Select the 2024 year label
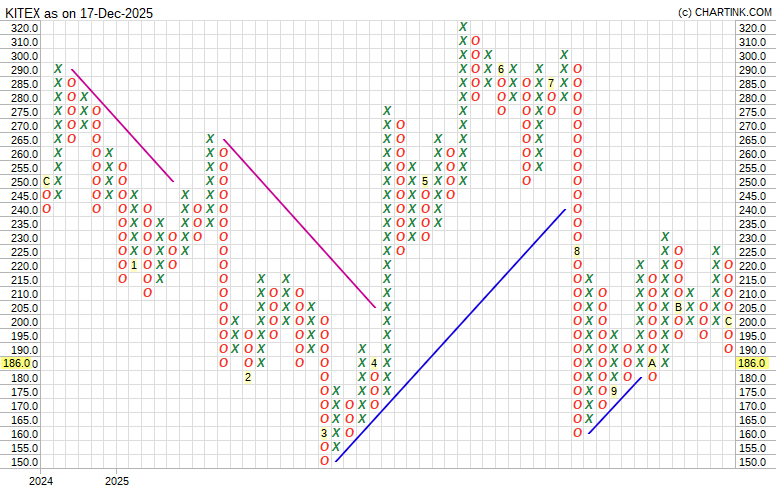Viewport: 778px width, 498px height. click(x=41, y=481)
